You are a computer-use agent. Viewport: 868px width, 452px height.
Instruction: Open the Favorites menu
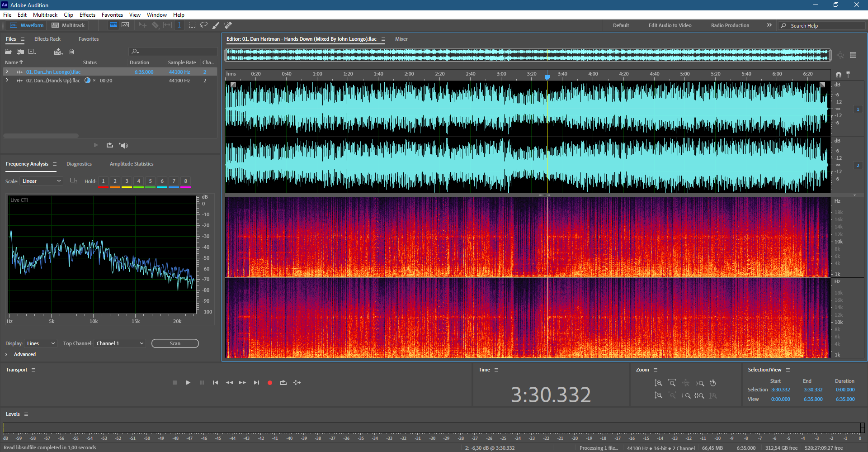pos(112,15)
